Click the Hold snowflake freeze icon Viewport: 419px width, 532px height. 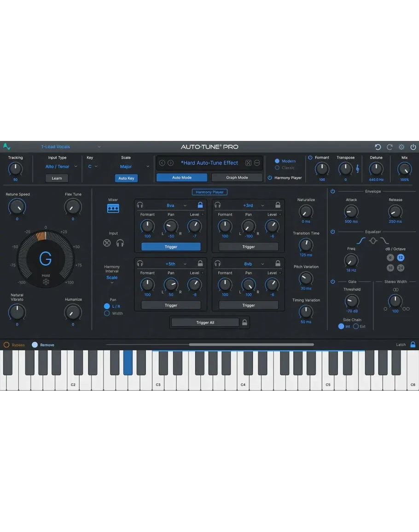coord(46,282)
